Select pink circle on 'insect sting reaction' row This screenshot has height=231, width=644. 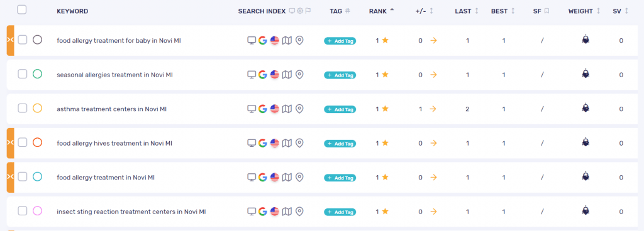point(37,211)
